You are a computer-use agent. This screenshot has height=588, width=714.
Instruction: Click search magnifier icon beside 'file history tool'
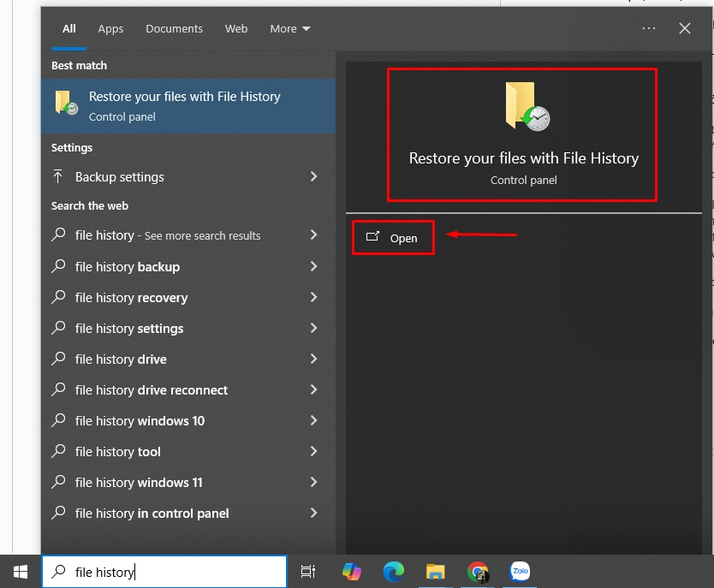[x=58, y=451]
